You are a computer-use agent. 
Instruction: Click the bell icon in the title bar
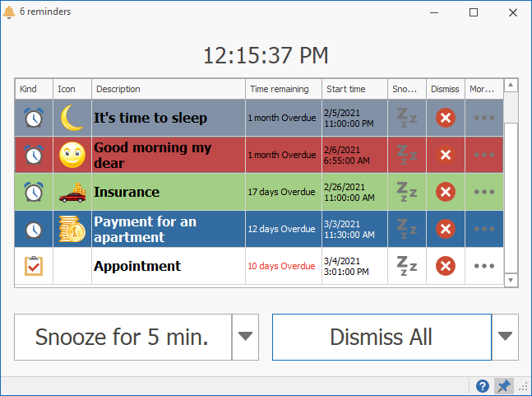9,12
